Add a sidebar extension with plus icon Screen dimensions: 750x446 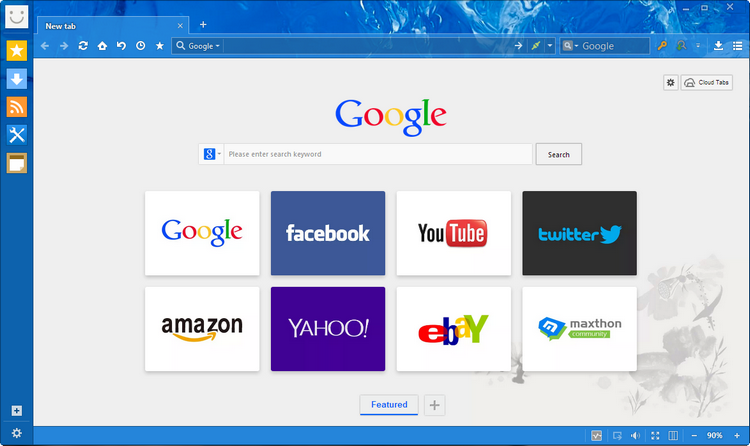click(17, 411)
